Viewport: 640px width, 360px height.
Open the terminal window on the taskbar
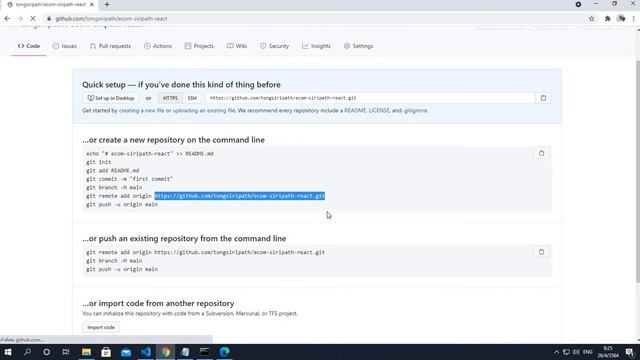204,352
